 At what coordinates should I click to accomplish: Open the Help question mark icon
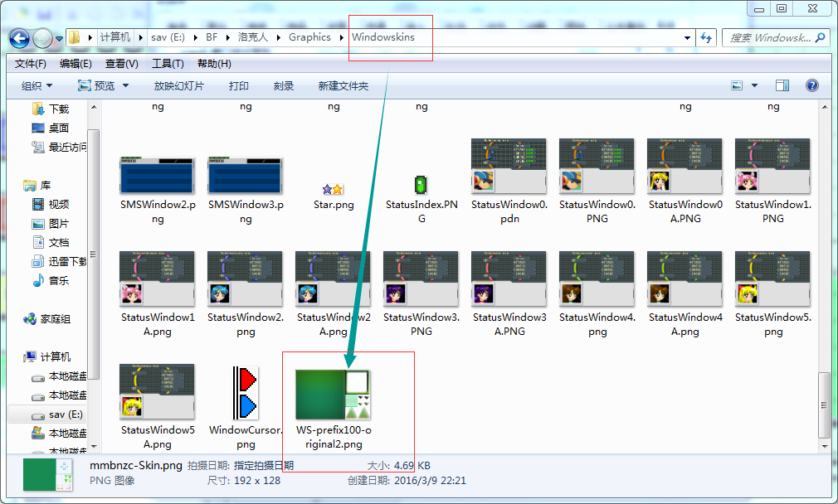click(x=811, y=85)
